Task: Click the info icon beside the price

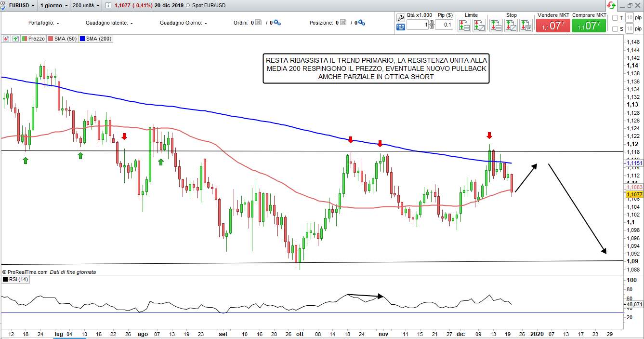Action: (108, 6)
